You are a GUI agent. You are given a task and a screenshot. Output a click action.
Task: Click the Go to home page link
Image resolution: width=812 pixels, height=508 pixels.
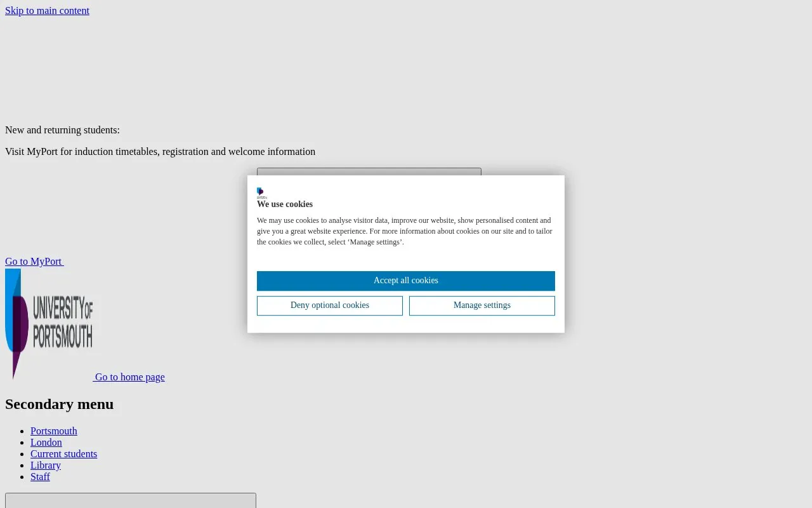130,377
